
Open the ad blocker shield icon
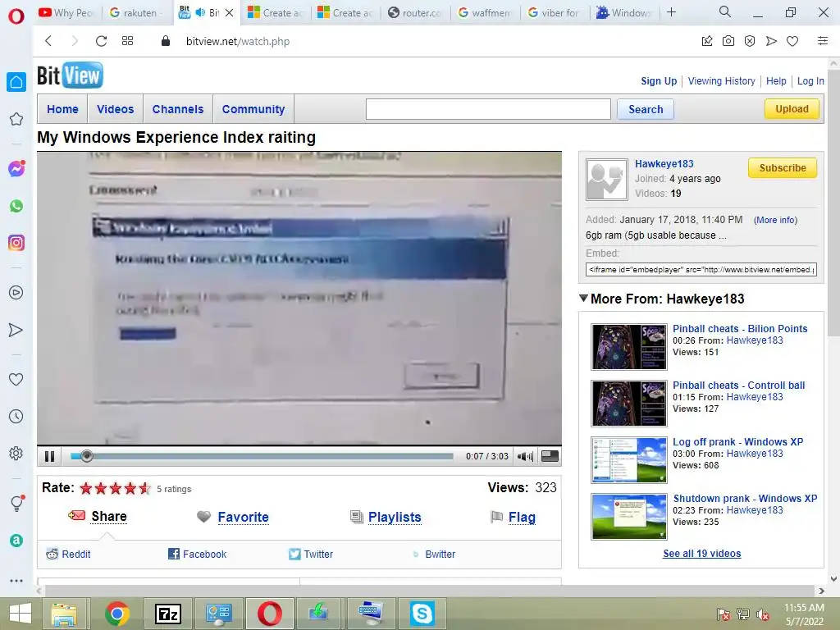tap(750, 41)
